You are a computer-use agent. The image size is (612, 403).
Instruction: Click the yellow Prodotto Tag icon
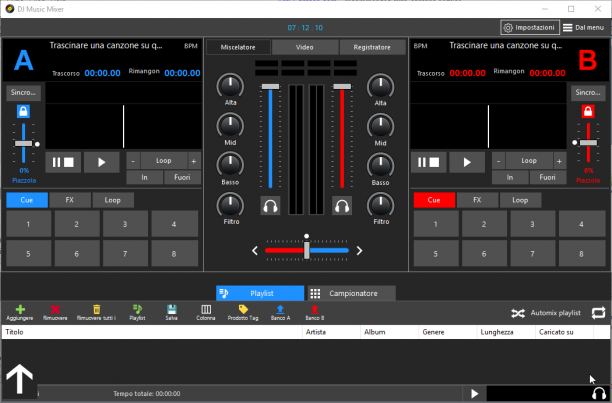point(243,309)
